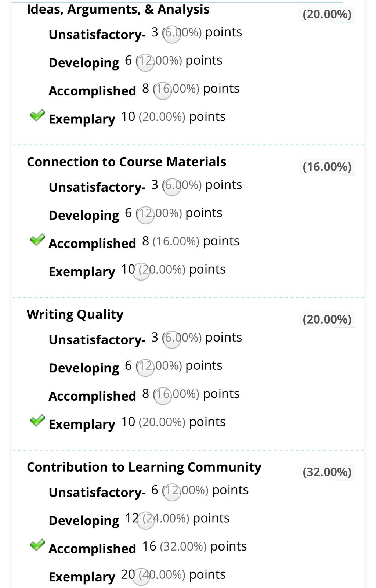Click the 32.00% score for Contribution
Screen dimensions: 376x588
click(327, 472)
